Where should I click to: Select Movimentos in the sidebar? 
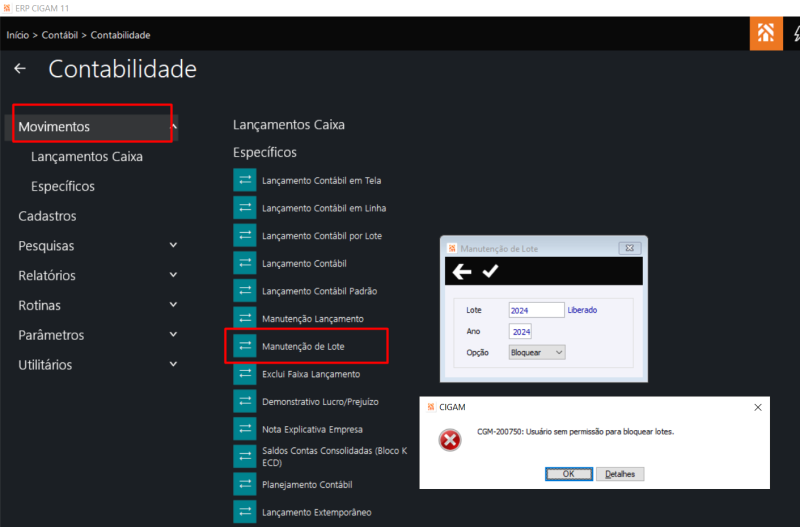[x=54, y=127]
